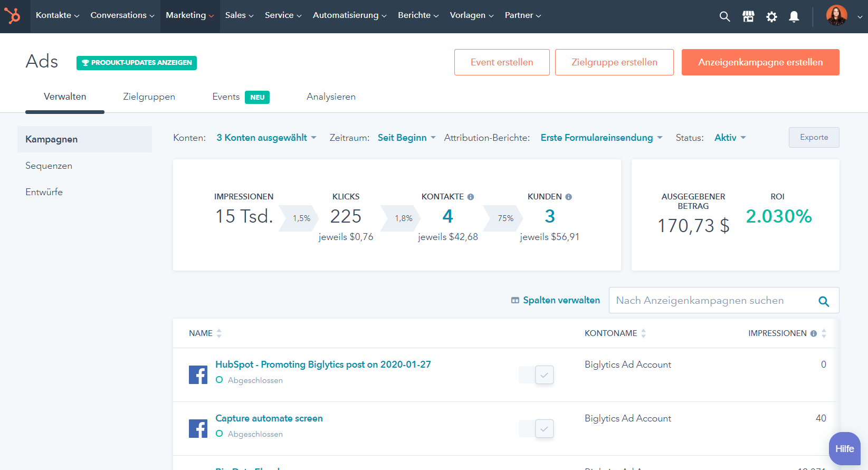Open account menu chevron beside avatar
This screenshot has width=868, height=470.
pos(860,17)
